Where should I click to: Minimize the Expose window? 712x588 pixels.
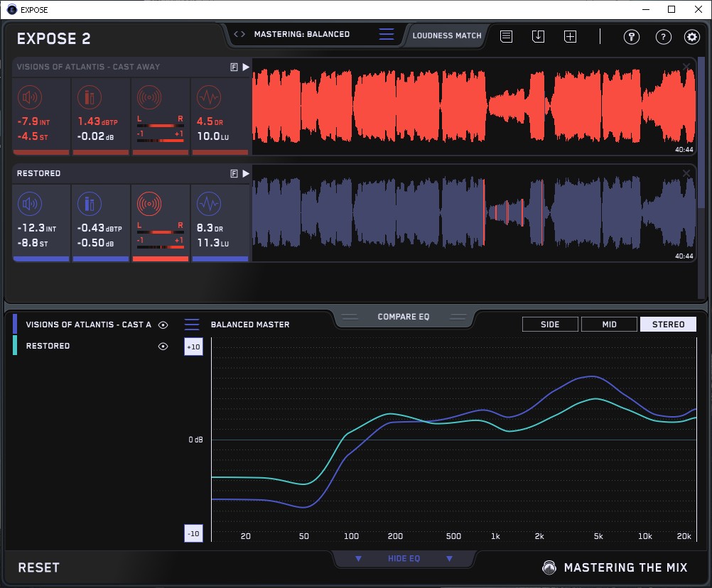click(x=646, y=9)
